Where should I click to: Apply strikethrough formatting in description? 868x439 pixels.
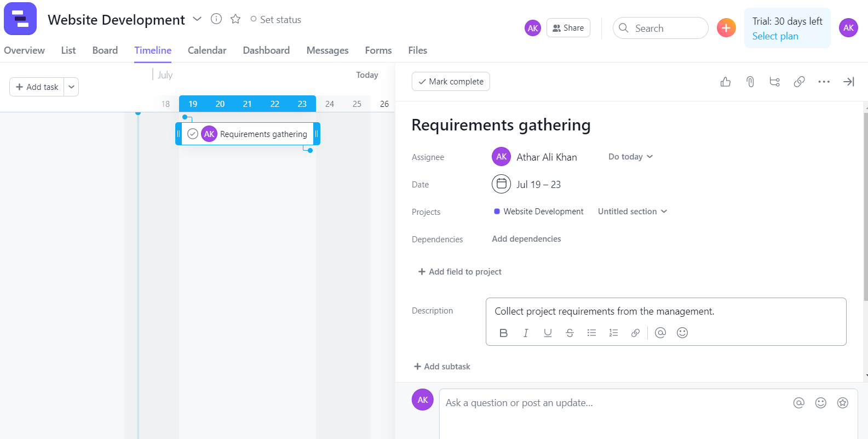(x=570, y=333)
